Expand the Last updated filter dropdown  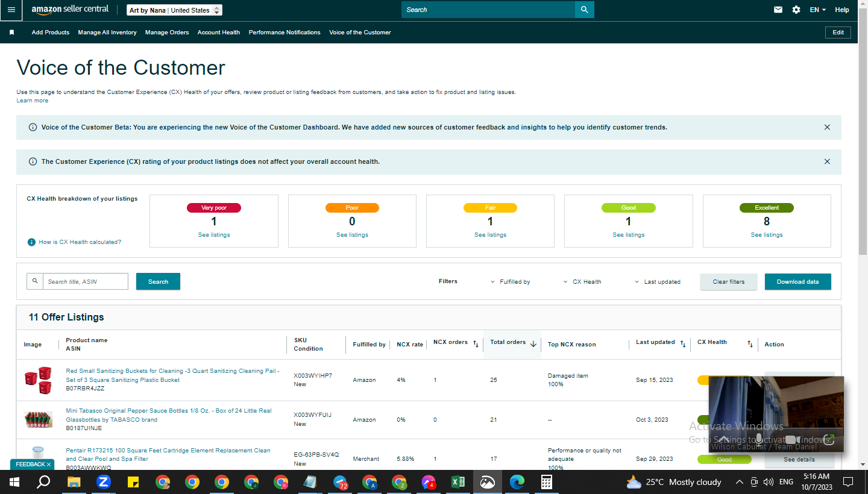[x=658, y=282]
